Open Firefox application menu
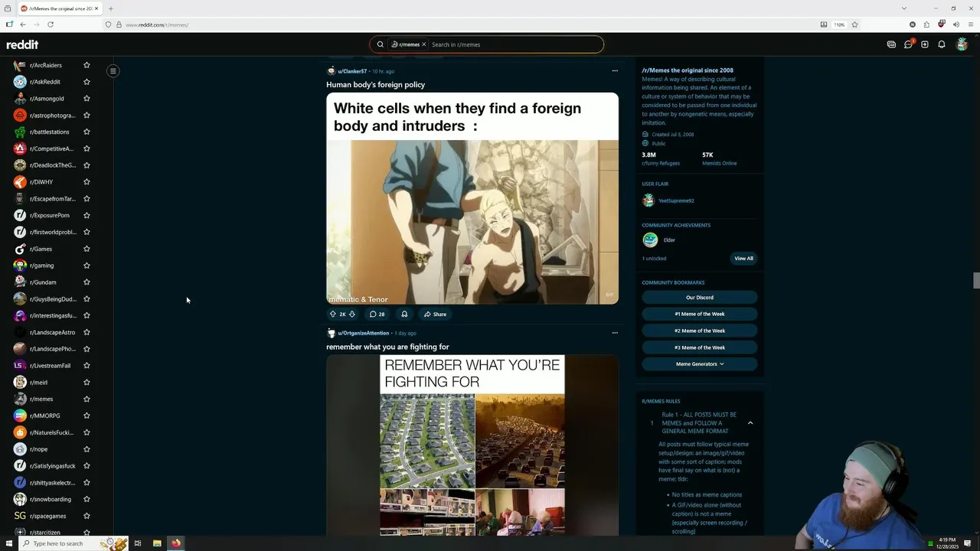The image size is (980, 551). click(x=971, y=24)
